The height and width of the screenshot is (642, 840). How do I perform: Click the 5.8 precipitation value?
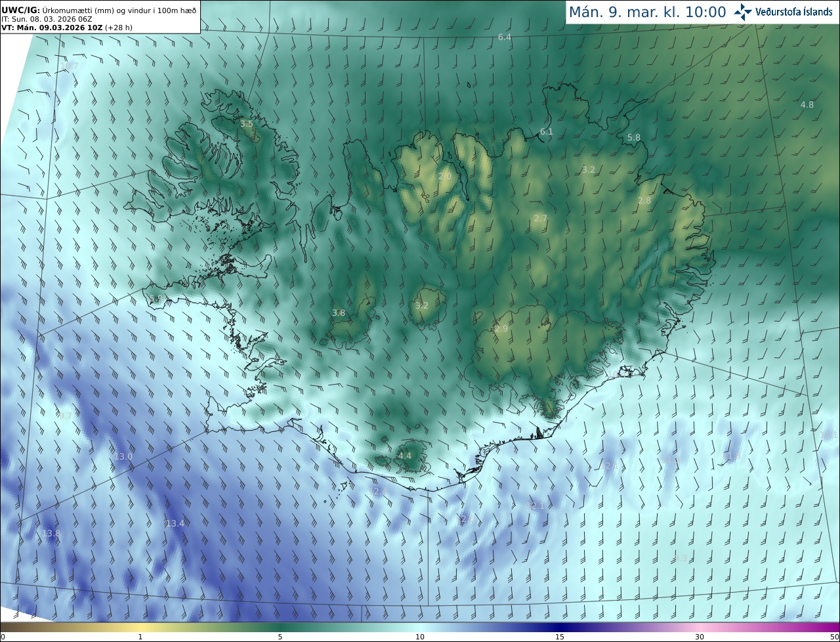[633, 137]
